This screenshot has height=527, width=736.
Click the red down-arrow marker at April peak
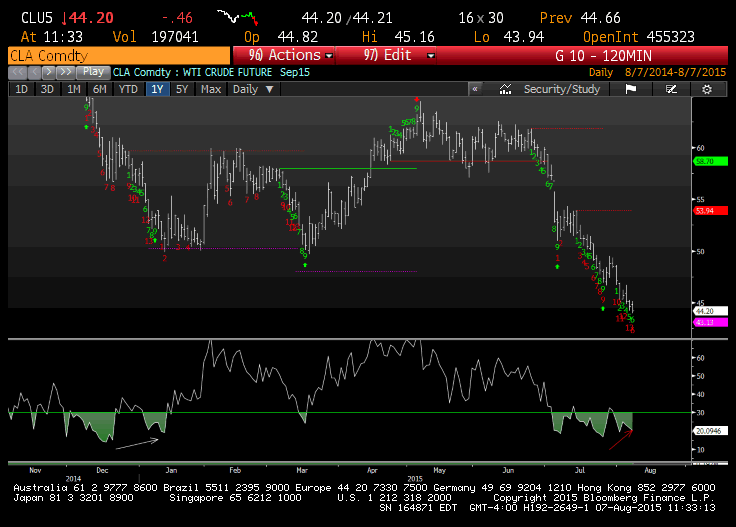pos(416,99)
